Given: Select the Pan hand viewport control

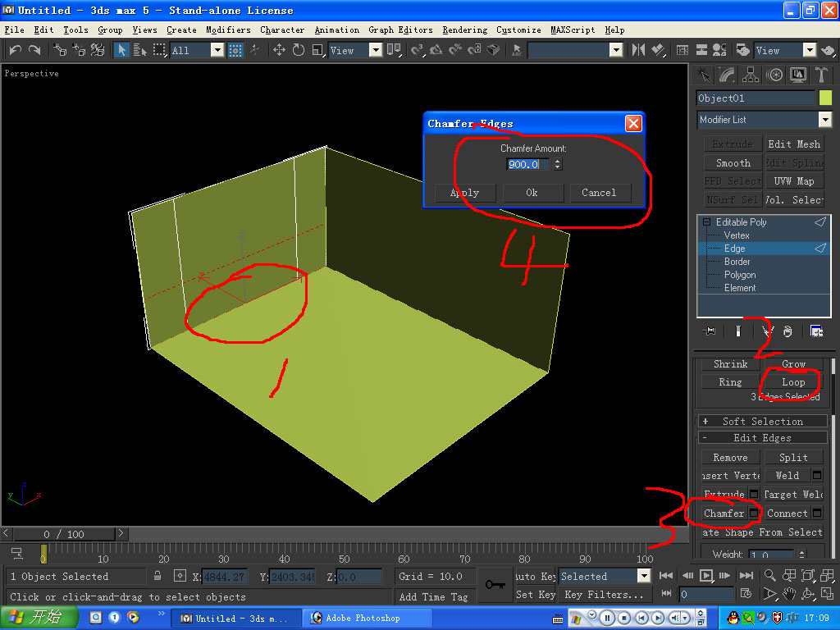Looking at the screenshot, I should click(x=789, y=594).
